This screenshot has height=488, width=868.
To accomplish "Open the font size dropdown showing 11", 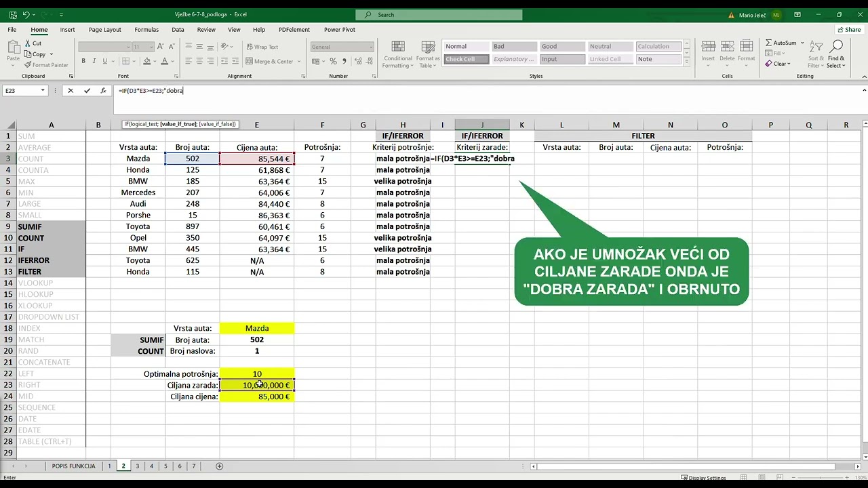I will (153, 47).
